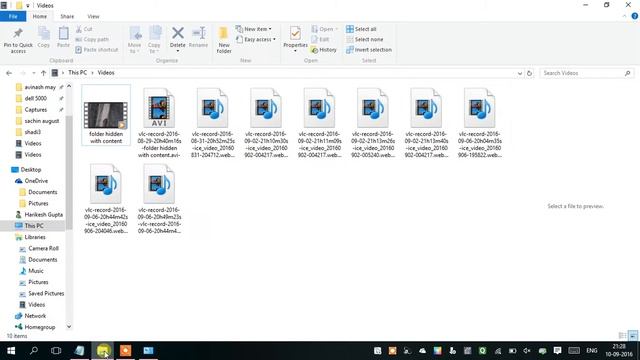
Task: Open the Copy to command
Action: point(154,40)
